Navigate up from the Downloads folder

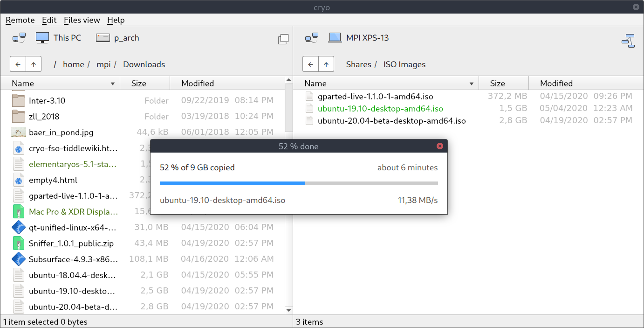[32, 64]
